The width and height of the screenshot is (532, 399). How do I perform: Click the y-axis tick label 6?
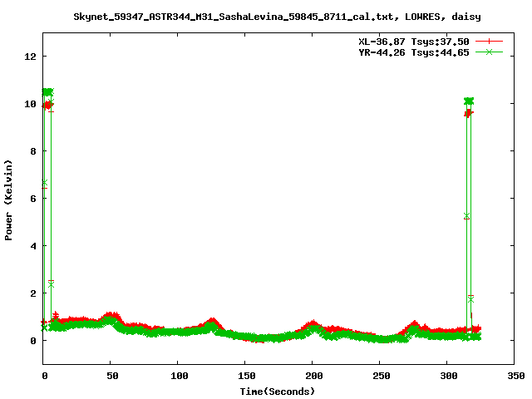click(x=33, y=199)
